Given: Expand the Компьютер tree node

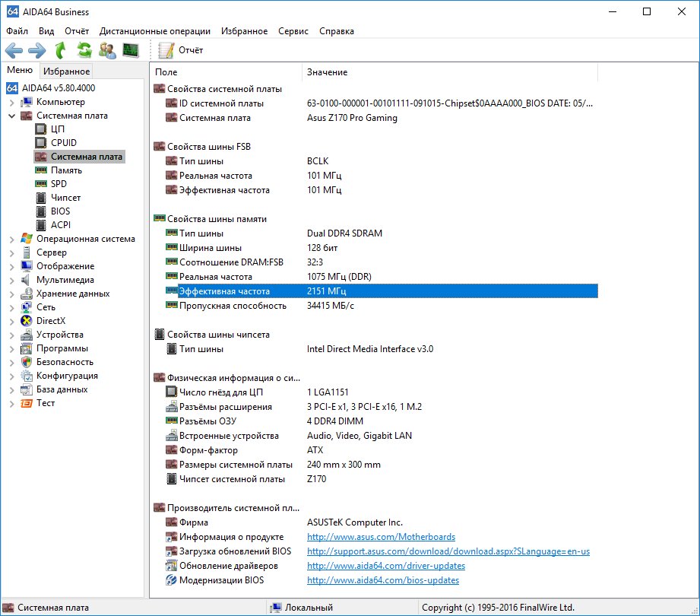Looking at the screenshot, I should click(12, 103).
